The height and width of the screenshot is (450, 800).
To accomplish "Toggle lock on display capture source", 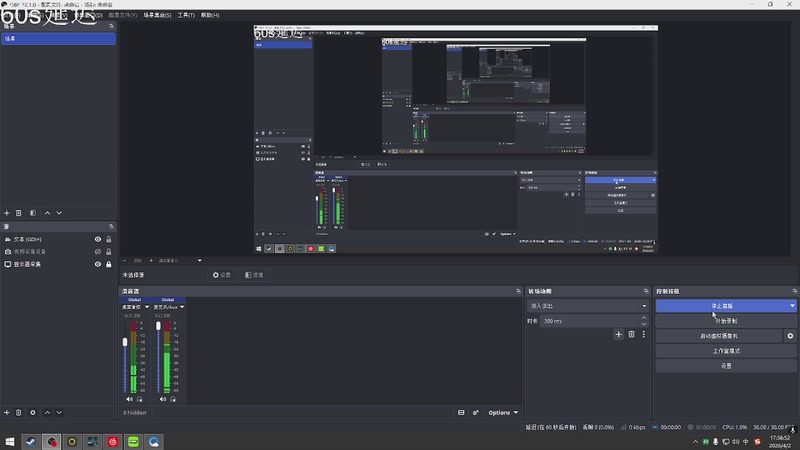I will tap(109, 264).
